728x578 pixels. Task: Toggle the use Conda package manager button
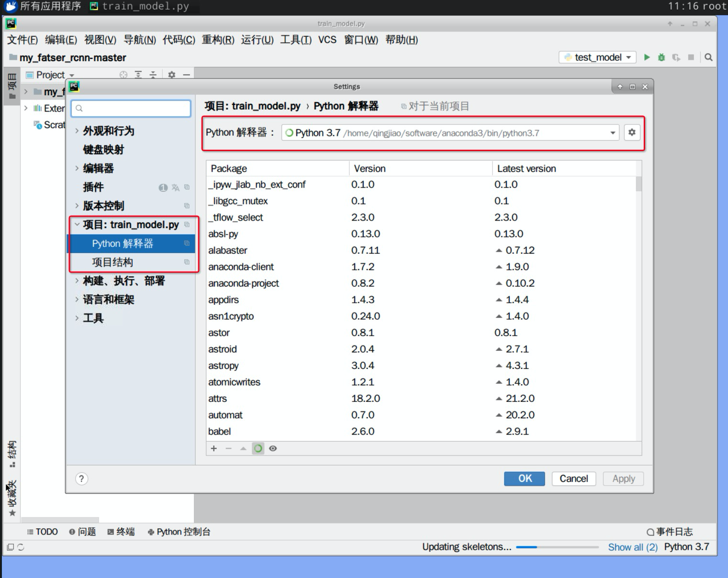click(x=258, y=448)
